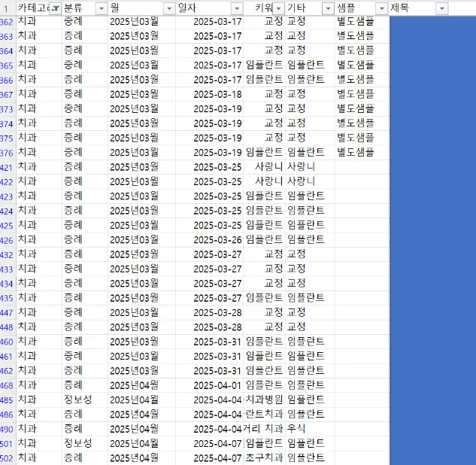Select row header 490
The image size is (476, 465).
pos(7,429)
